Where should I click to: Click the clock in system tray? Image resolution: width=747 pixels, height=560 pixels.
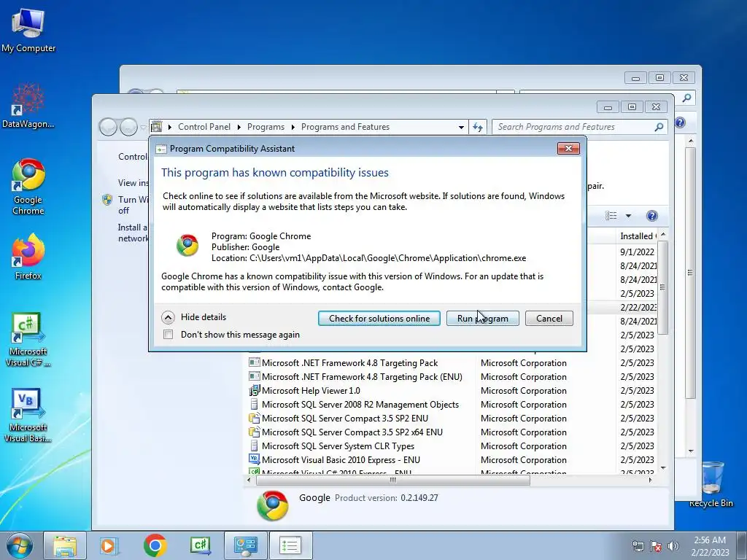tap(710, 545)
